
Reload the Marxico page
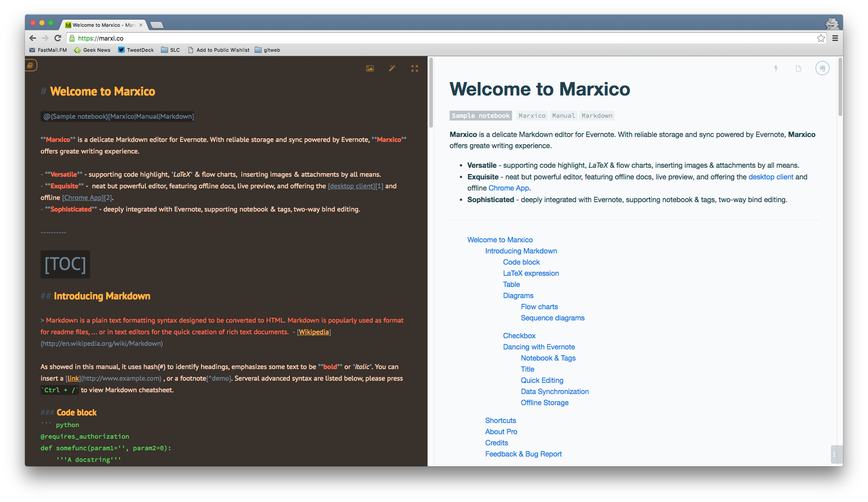58,38
